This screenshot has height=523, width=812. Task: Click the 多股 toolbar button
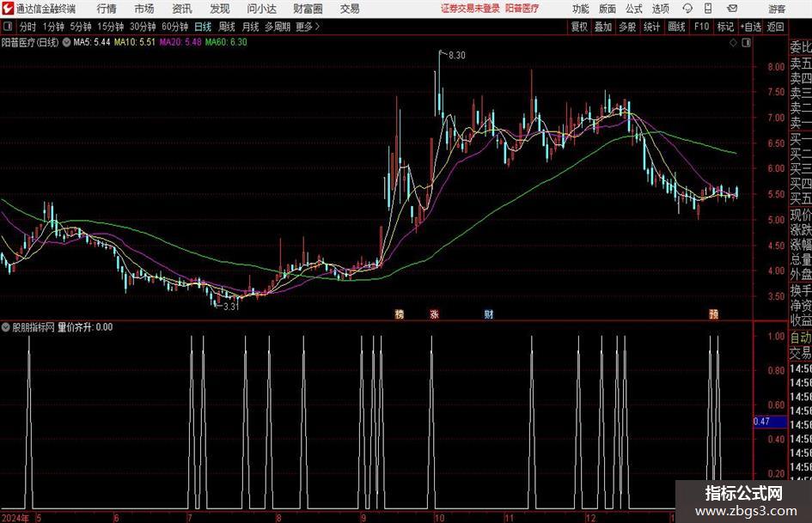coord(627,27)
